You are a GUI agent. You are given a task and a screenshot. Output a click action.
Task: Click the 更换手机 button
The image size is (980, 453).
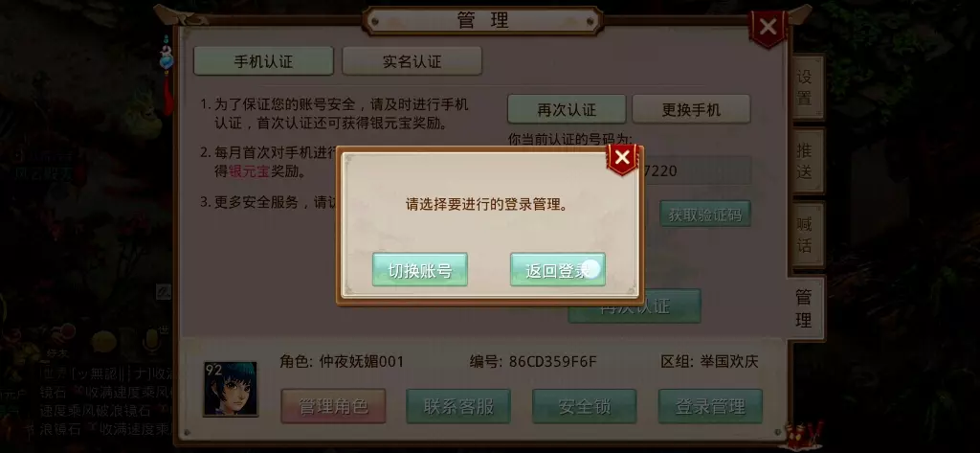coord(691,109)
